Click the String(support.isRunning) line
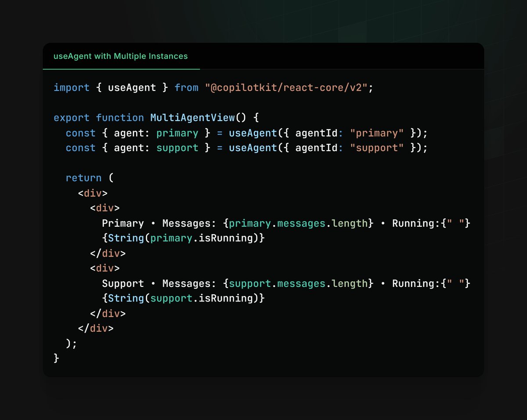The width and height of the screenshot is (527, 420). [x=184, y=298]
